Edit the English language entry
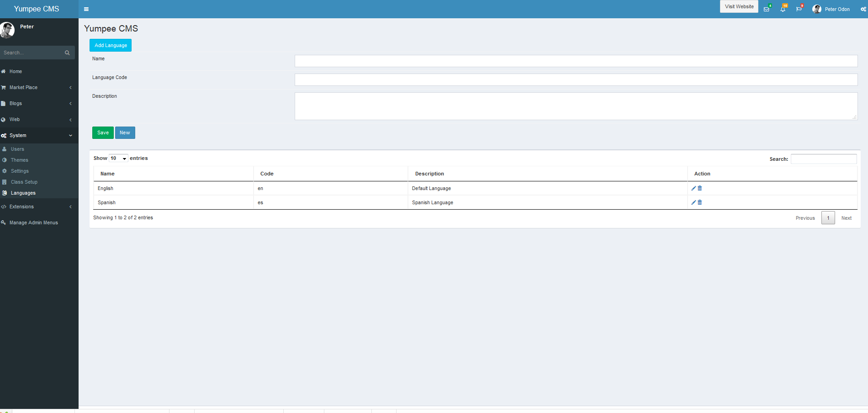The width and height of the screenshot is (868, 413). click(x=693, y=188)
